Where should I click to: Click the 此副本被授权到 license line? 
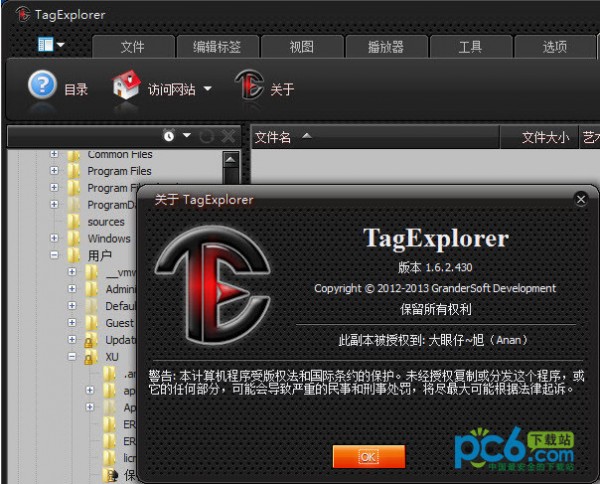(x=434, y=340)
